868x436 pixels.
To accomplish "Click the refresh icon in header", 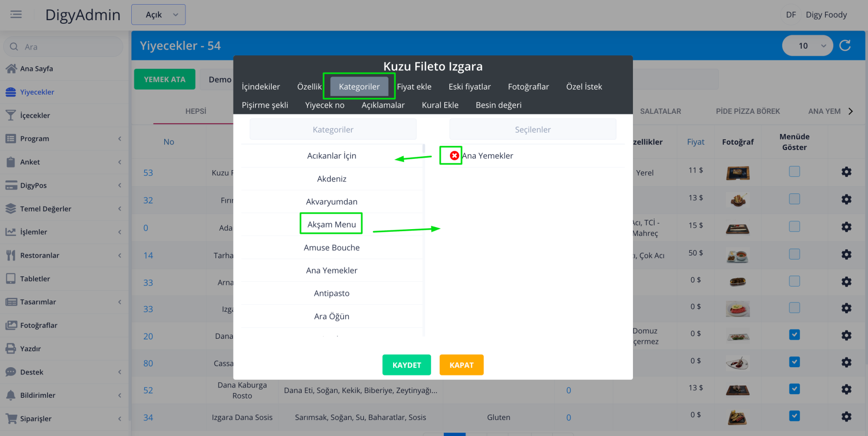I will [x=845, y=46].
